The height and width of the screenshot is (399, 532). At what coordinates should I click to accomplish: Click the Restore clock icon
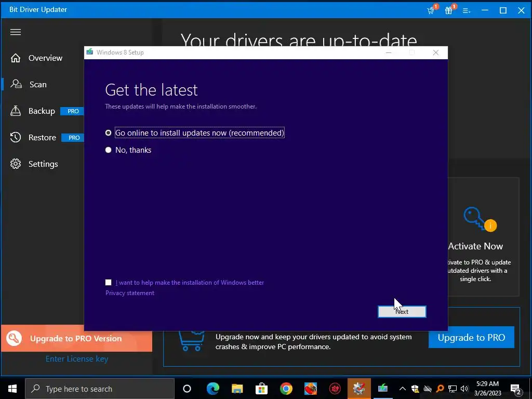16,137
